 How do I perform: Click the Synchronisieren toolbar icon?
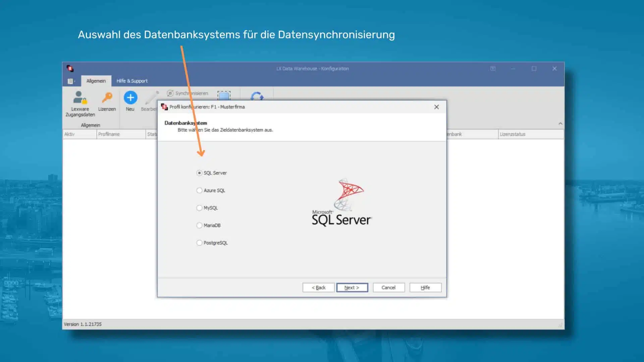pyautogui.click(x=170, y=93)
